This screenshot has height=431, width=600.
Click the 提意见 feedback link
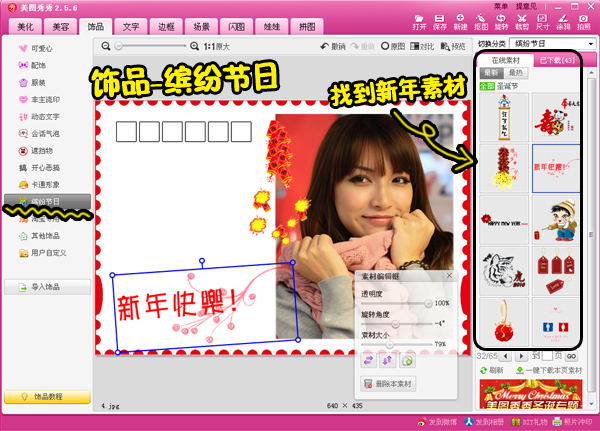[526, 6]
